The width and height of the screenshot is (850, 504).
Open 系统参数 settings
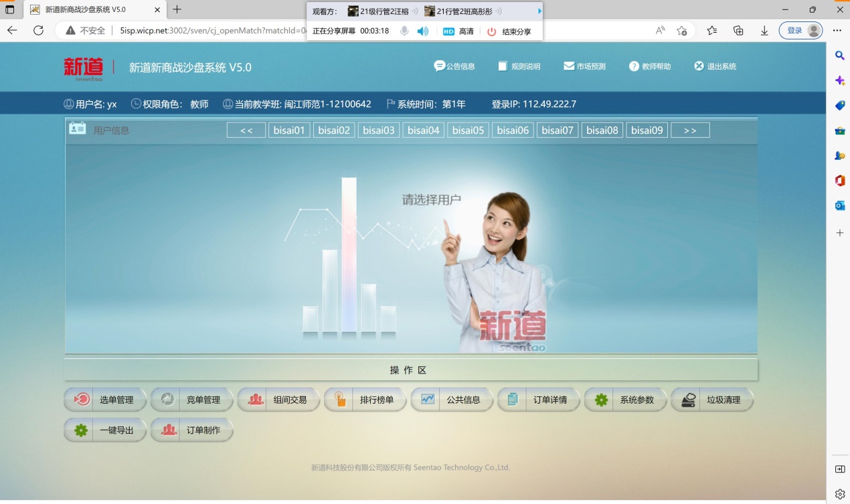(625, 400)
